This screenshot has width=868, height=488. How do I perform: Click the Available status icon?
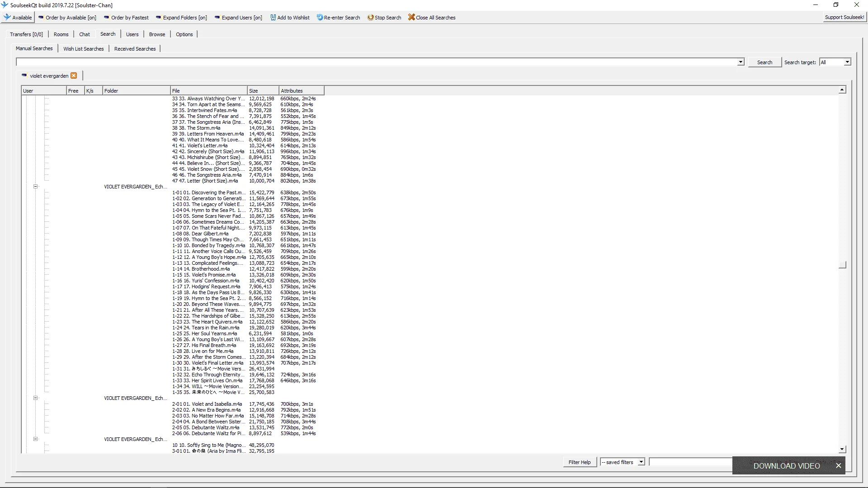[x=7, y=17]
